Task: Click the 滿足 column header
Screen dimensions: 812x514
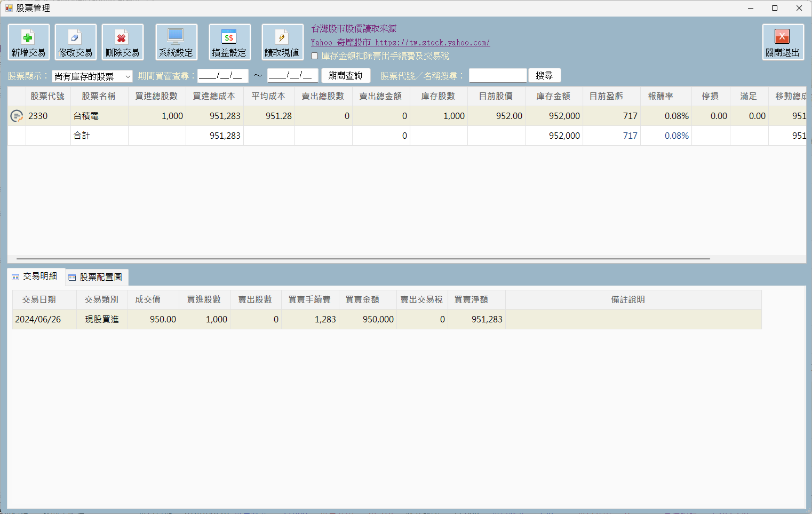Action: [x=749, y=97]
